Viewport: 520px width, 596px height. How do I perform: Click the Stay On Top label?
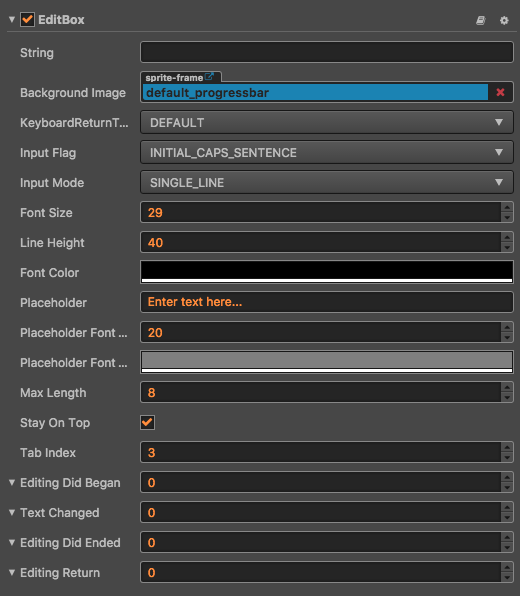55,423
